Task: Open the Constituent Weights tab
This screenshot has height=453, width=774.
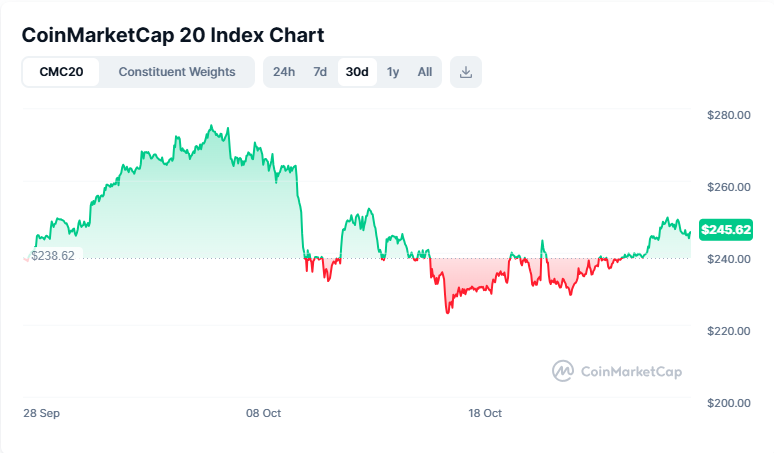Action: (x=177, y=72)
